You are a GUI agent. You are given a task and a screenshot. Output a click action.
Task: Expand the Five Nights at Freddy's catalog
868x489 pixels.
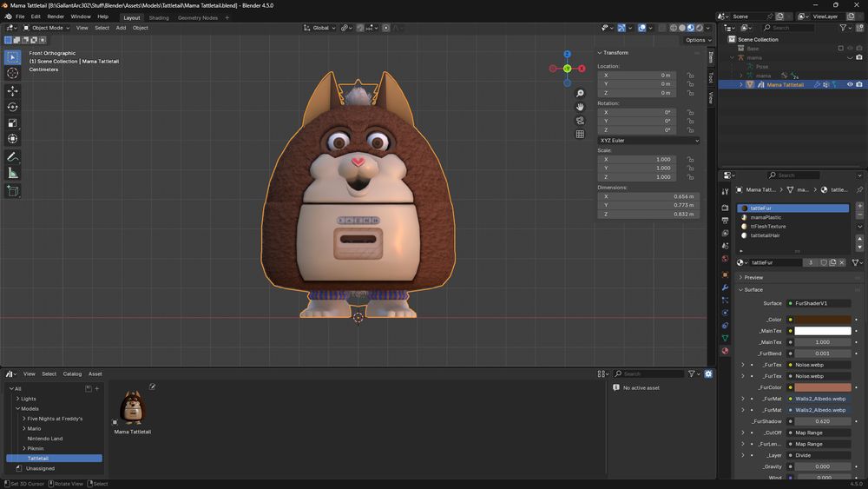pos(23,419)
